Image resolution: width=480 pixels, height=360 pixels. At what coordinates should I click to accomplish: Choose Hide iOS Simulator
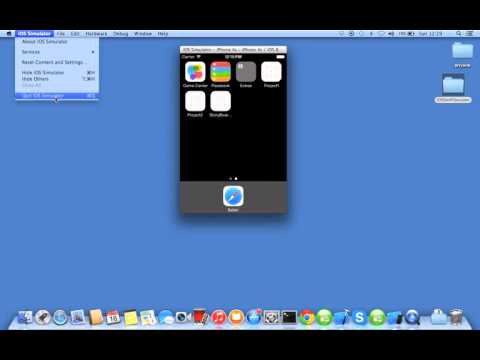(57, 73)
